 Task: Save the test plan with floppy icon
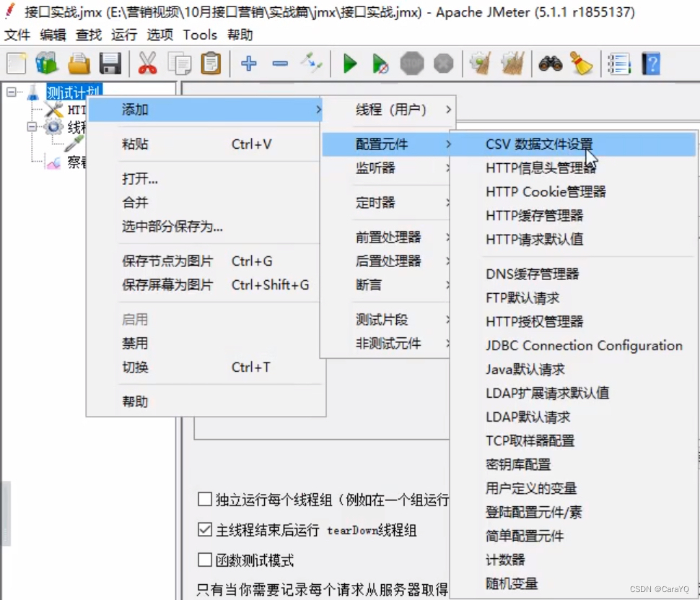(x=110, y=64)
